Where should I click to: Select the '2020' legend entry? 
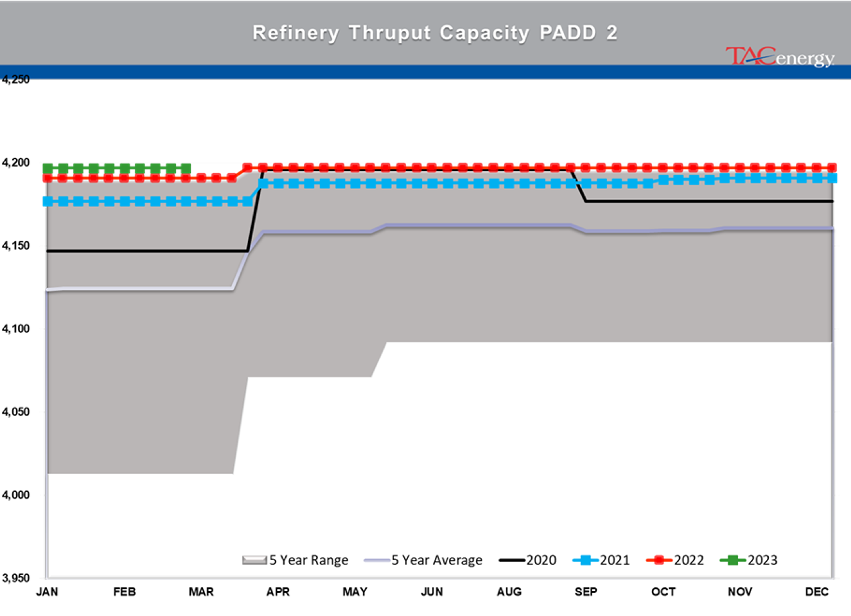coord(528,560)
